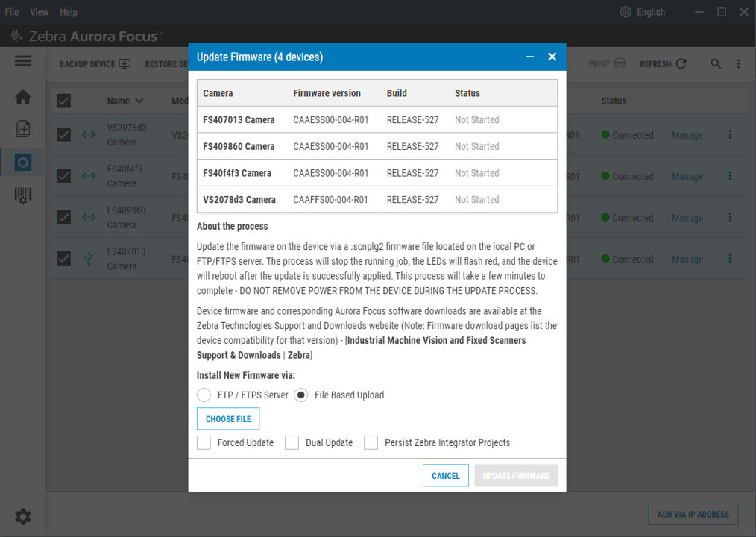
Task: Click the Camera column header
Action: pyautogui.click(x=218, y=93)
